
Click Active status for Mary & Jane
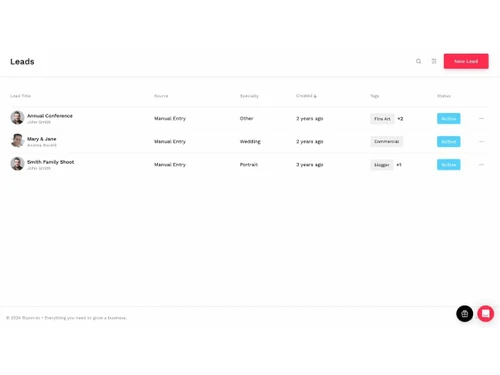coord(449,142)
